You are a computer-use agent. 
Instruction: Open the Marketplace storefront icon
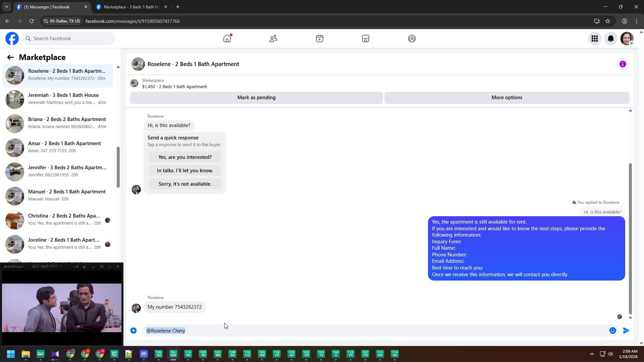(x=366, y=39)
